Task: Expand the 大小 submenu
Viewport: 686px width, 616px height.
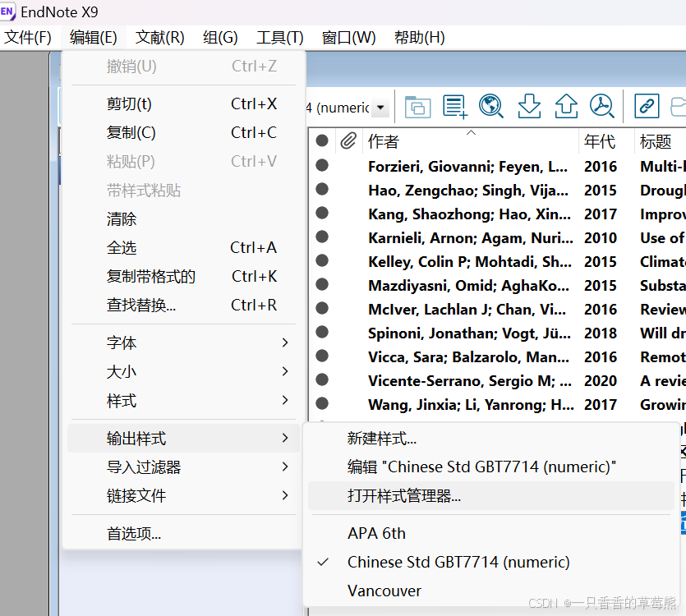Action: point(184,371)
